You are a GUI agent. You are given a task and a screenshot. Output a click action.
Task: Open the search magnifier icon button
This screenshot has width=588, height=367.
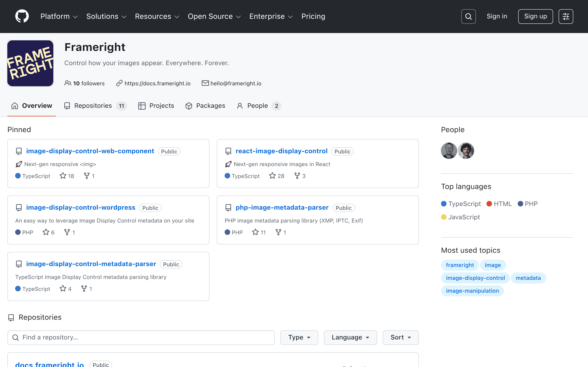coord(468,17)
